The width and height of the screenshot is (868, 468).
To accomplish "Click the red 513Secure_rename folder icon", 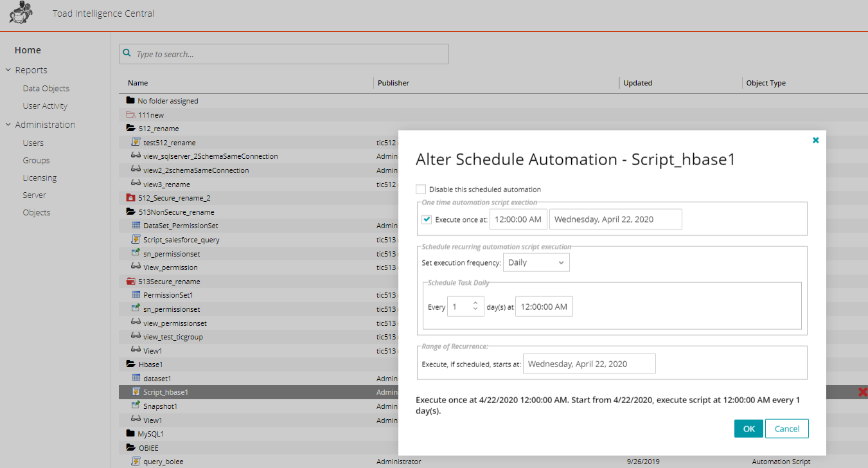I will [x=131, y=282].
